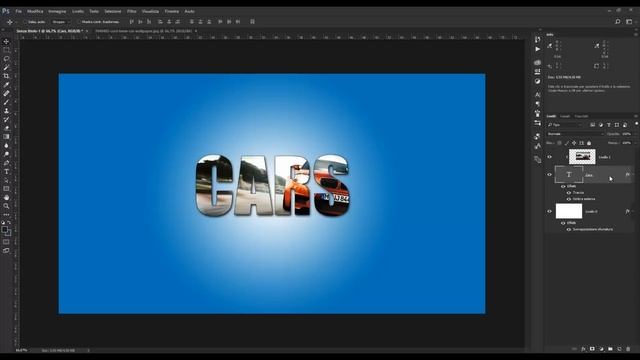Hide the Livello 0 background layer
The height and width of the screenshot is (360, 640).
click(x=549, y=211)
